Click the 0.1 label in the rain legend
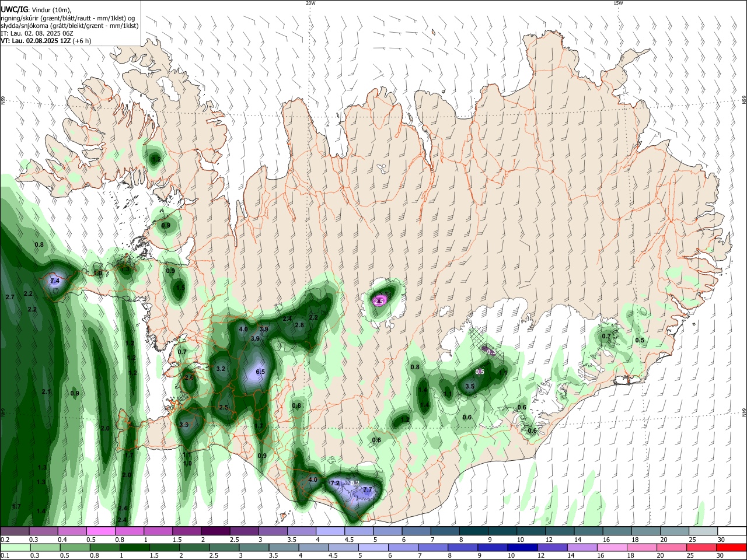The image size is (747, 560). [x=5, y=556]
